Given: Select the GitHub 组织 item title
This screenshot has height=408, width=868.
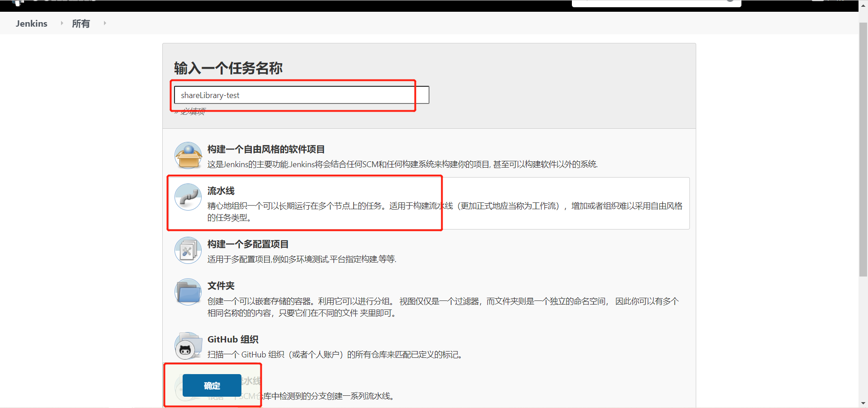Looking at the screenshot, I should point(233,339).
